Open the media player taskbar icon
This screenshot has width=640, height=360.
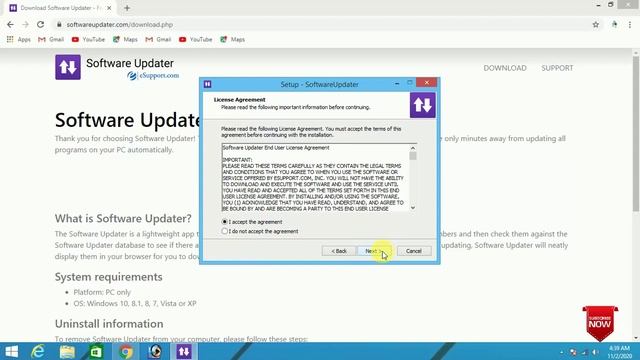click(155, 351)
